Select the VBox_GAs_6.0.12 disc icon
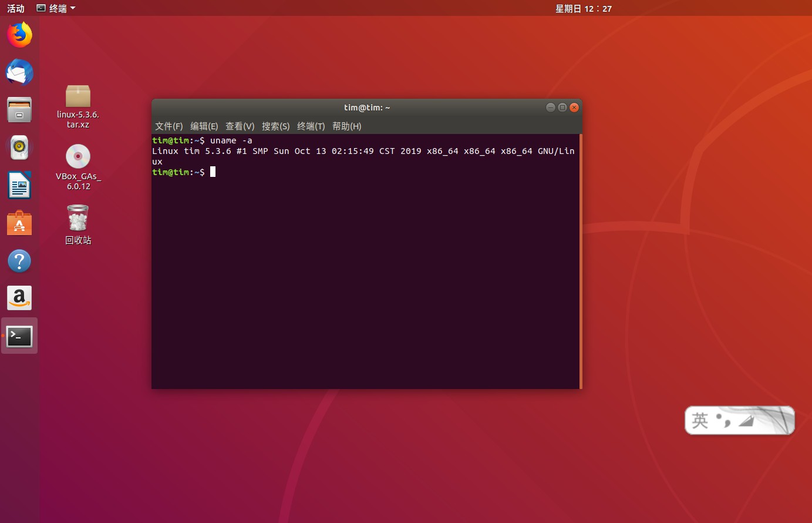812x523 pixels. [78, 157]
